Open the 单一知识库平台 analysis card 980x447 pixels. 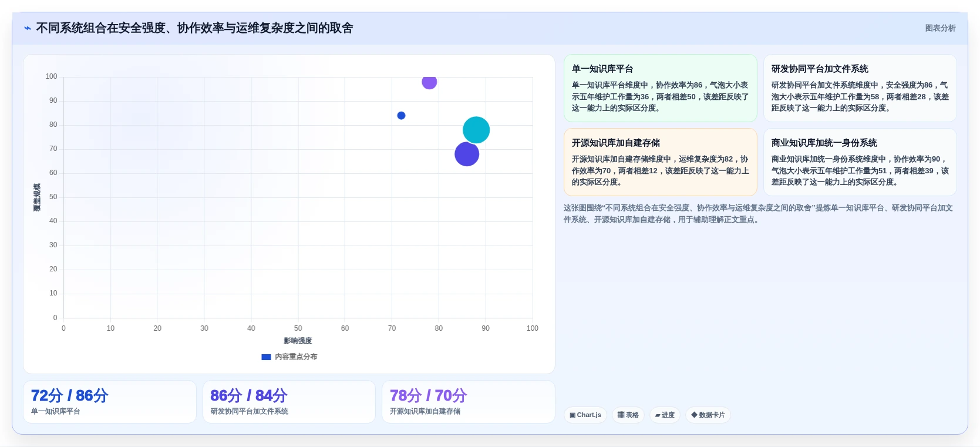[x=661, y=88]
